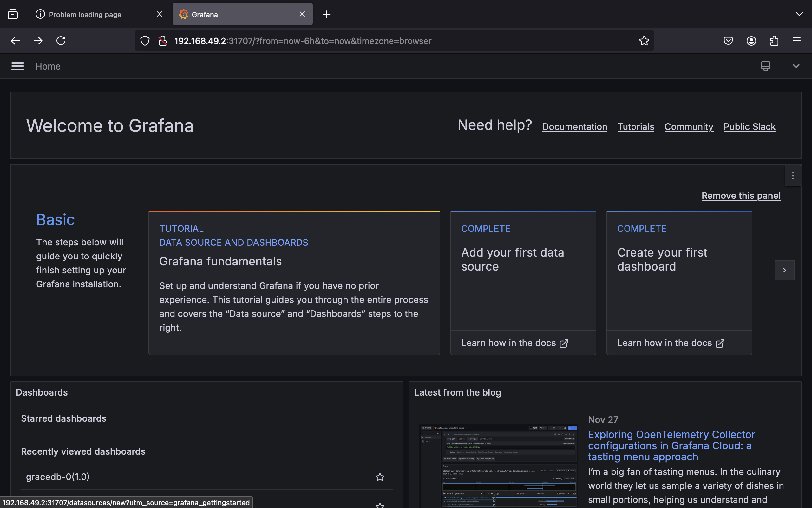Open the list all tabs dropdown
This screenshot has height=508, width=812.
tap(799, 14)
